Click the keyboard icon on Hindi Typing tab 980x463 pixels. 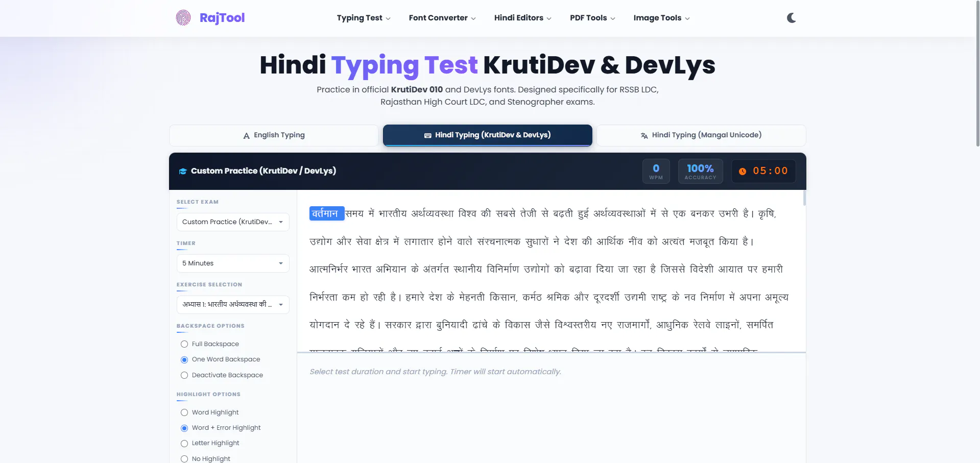[x=428, y=135]
